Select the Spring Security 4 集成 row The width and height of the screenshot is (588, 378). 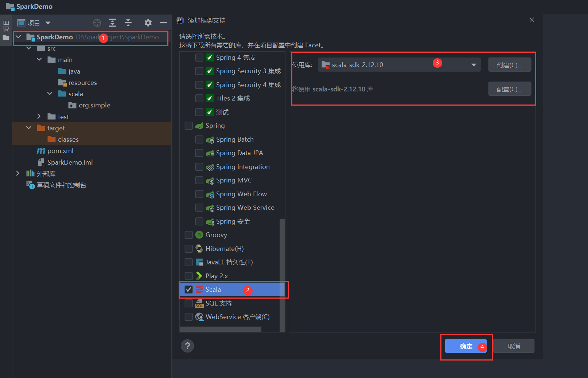[x=232, y=85]
